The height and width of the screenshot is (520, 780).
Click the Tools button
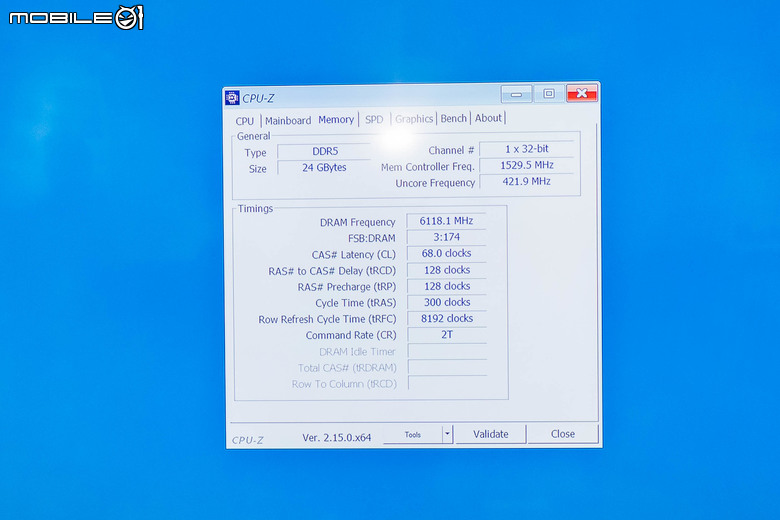coord(413,434)
